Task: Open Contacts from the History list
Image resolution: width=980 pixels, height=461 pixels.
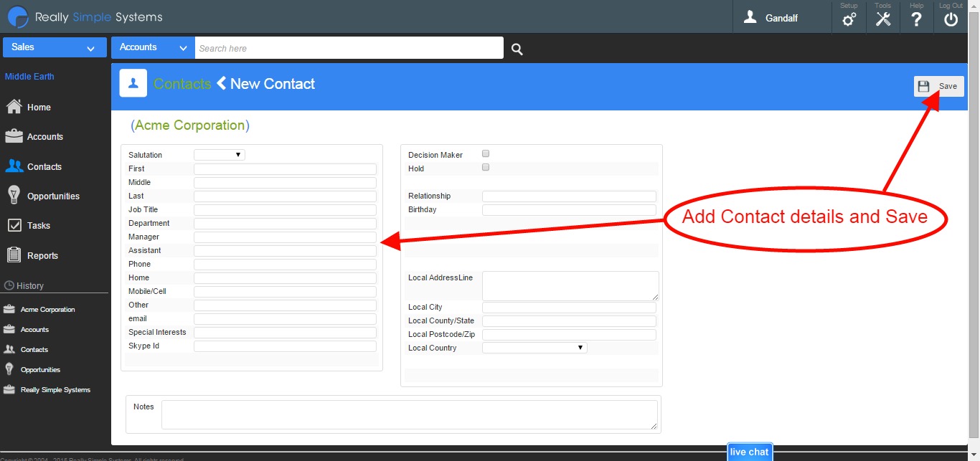Action: (x=26, y=350)
